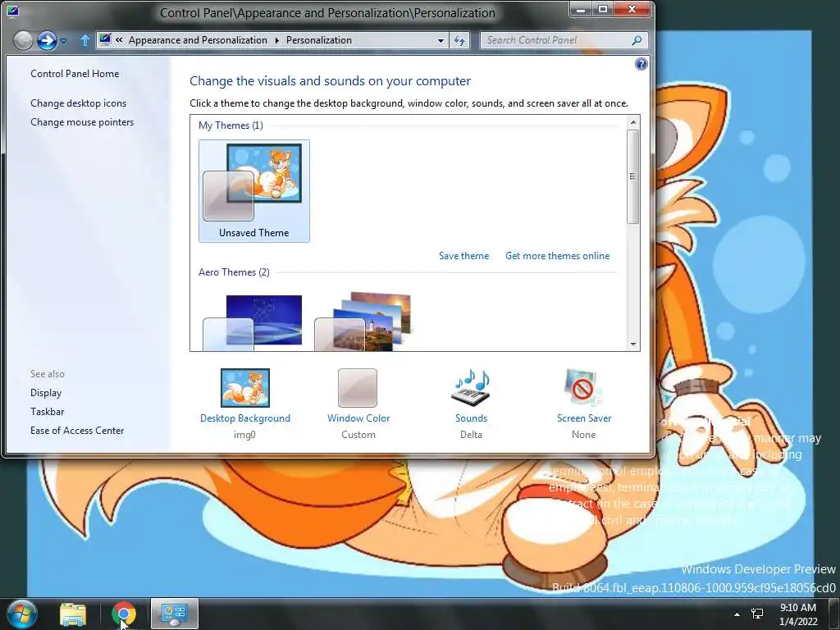Click Control Panel taskbar button
840x630 pixels.
coord(175,614)
